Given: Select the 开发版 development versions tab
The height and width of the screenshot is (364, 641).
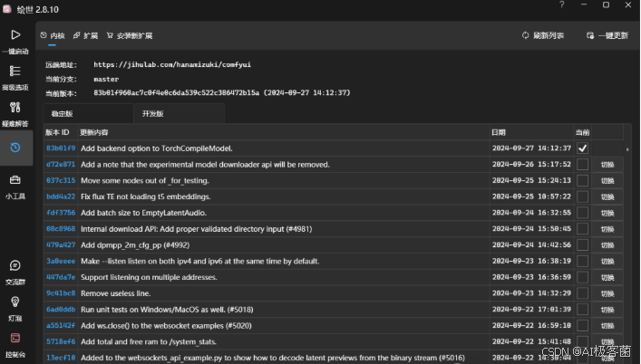Looking at the screenshot, I should click(179, 113).
